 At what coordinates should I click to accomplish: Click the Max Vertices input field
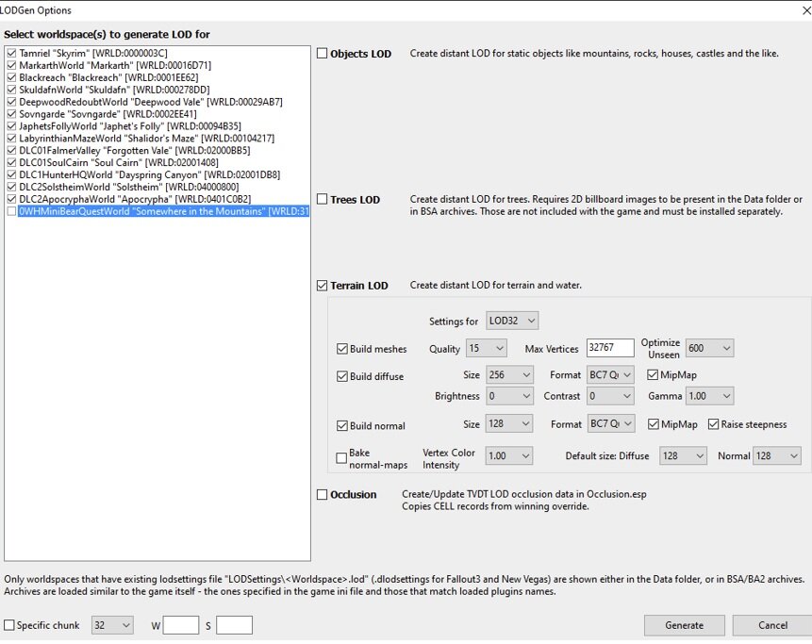610,348
